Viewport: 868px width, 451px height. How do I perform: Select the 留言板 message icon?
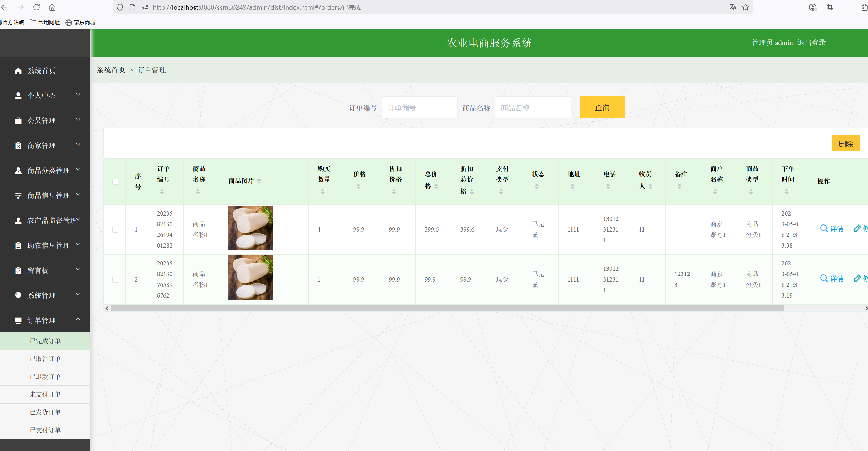(x=18, y=270)
